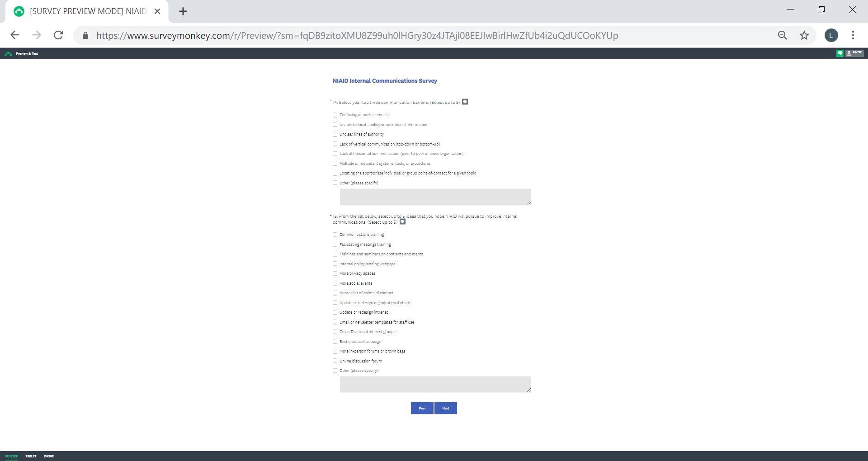Switch to the Tablet preview tab
The height and width of the screenshot is (461, 868).
tap(31, 456)
